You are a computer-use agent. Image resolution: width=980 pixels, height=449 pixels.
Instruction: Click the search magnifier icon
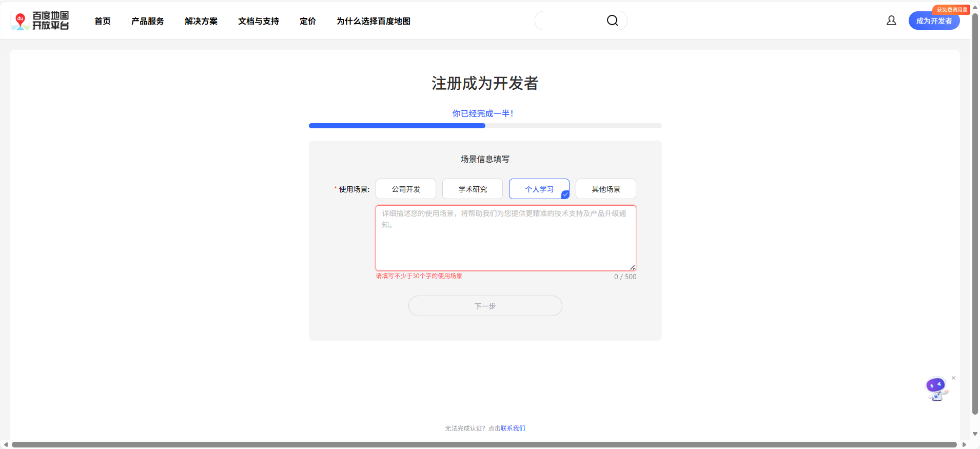612,21
